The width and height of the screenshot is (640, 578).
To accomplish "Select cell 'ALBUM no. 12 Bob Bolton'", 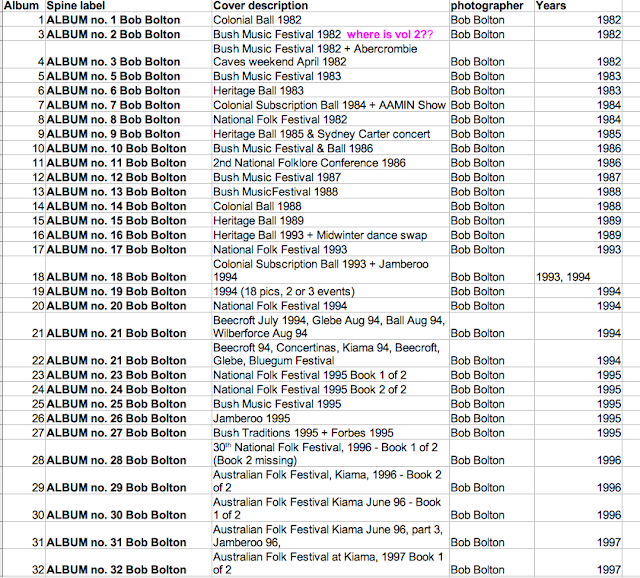I will pos(128,177).
